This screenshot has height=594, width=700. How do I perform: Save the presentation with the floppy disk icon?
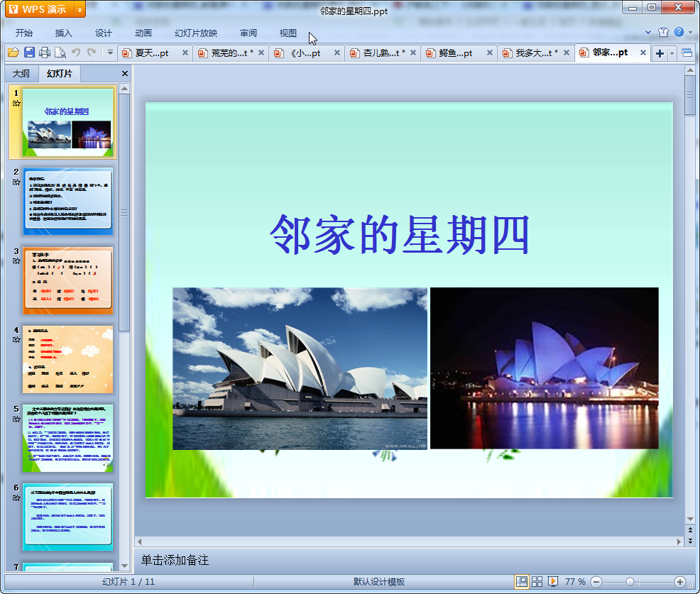point(29,53)
